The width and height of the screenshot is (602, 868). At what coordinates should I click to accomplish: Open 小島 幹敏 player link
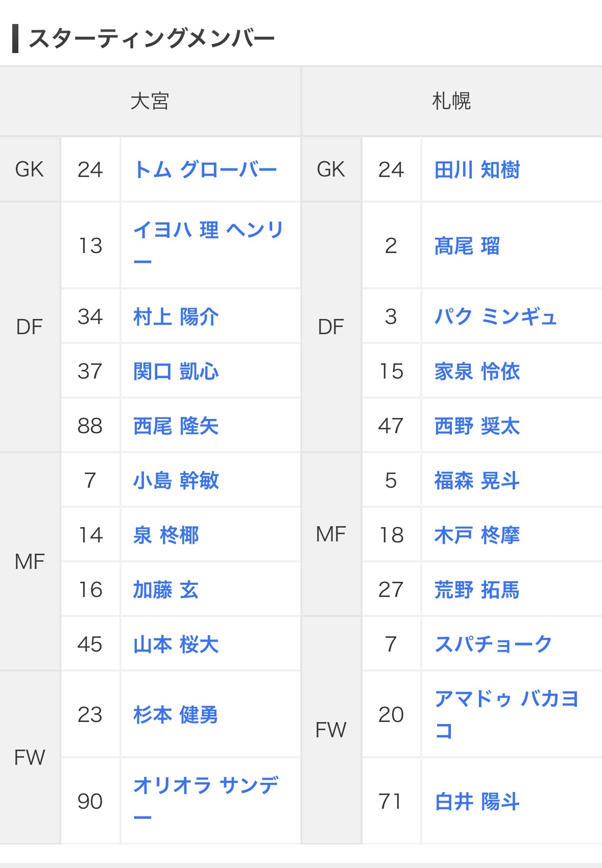click(176, 481)
